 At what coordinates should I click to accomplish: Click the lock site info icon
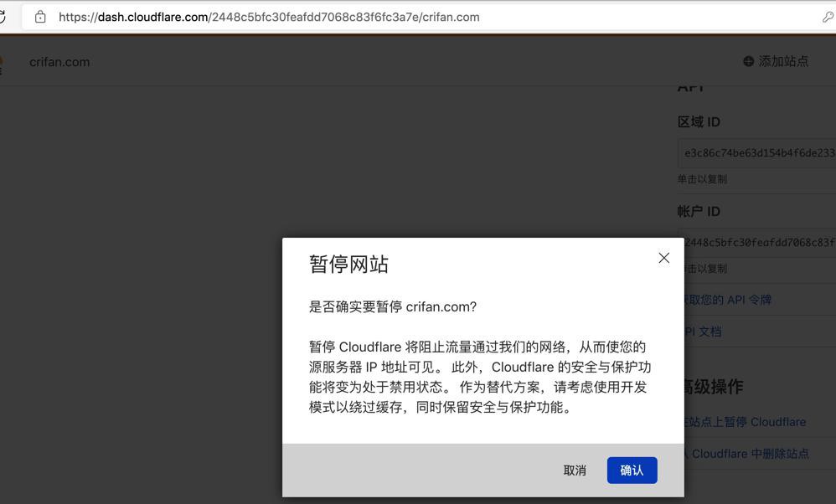pyautogui.click(x=40, y=17)
